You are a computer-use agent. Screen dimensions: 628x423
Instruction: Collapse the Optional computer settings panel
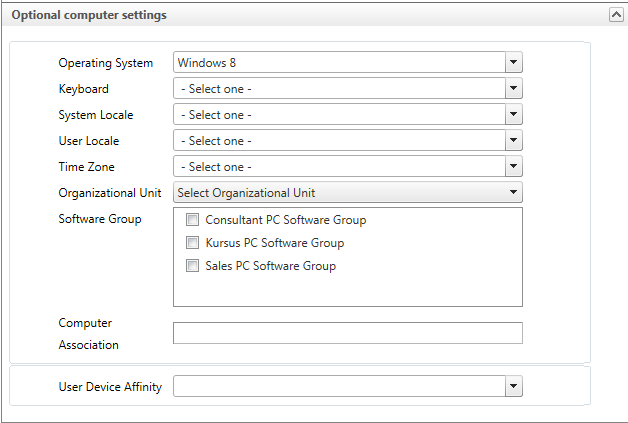pyautogui.click(x=615, y=15)
